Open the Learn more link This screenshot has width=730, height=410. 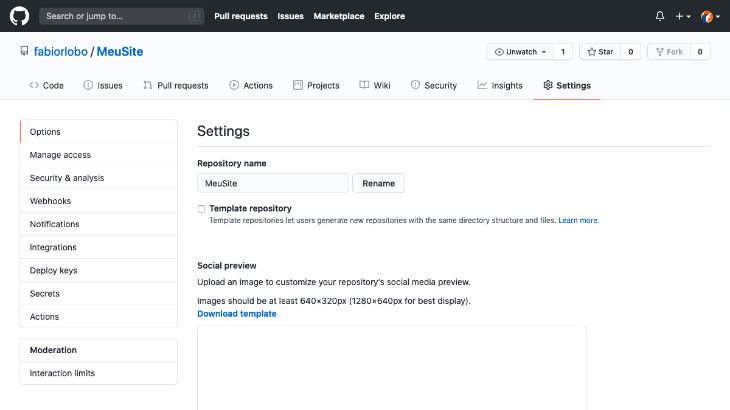578,220
